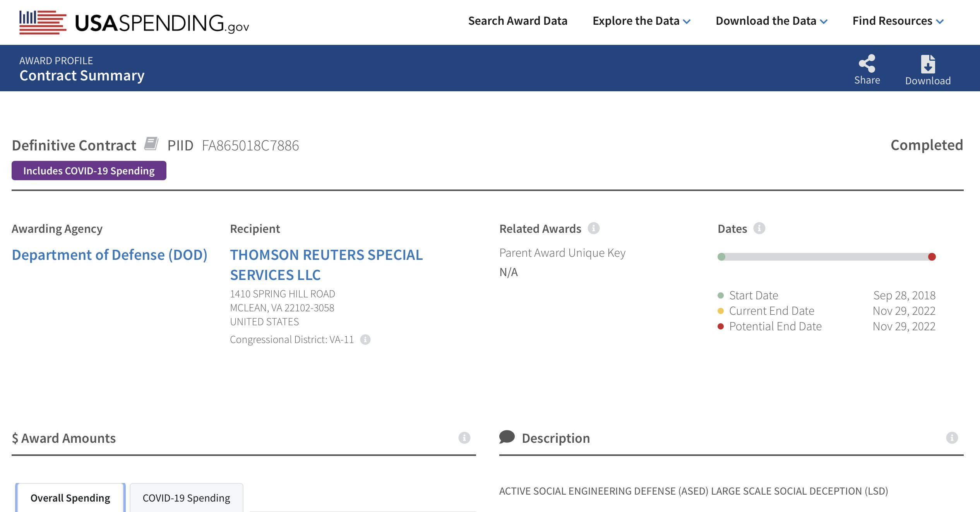Click Potential End Date legend label
The image size is (980, 512).
pyautogui.click(x=775, y=326)
